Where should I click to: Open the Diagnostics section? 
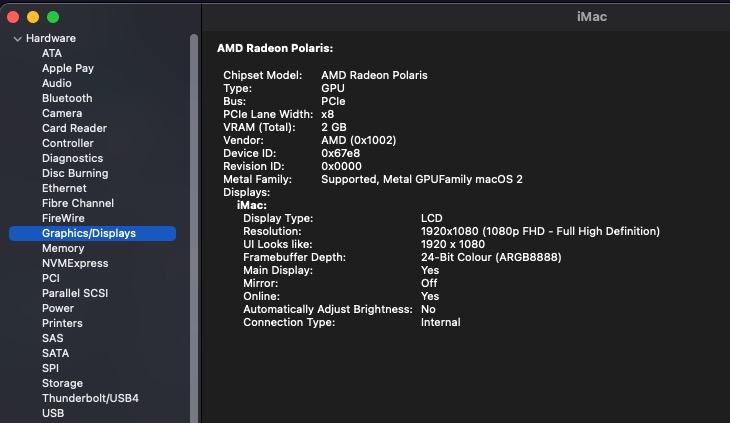tap(73, 158)
